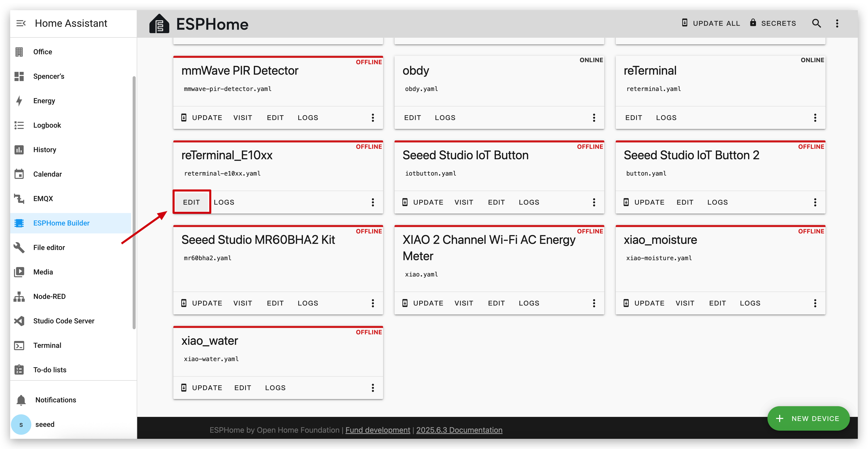Select Terminal in the sidebar

(x=71, y=345)
